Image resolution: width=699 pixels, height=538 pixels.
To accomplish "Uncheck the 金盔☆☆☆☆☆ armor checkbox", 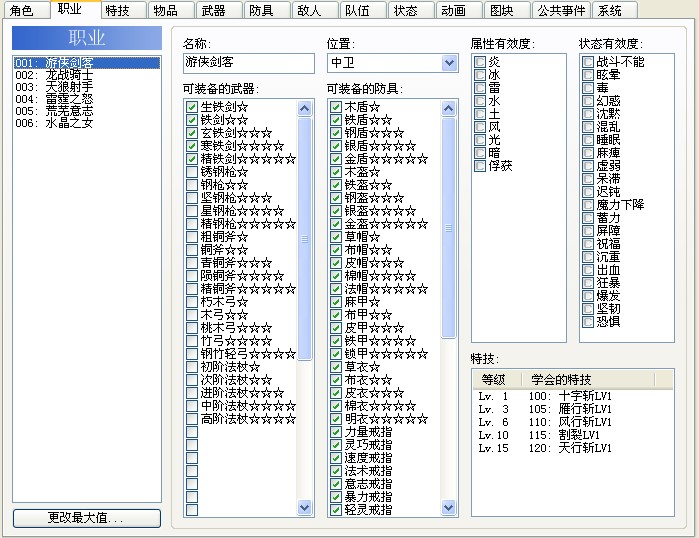I will [336, 224].
